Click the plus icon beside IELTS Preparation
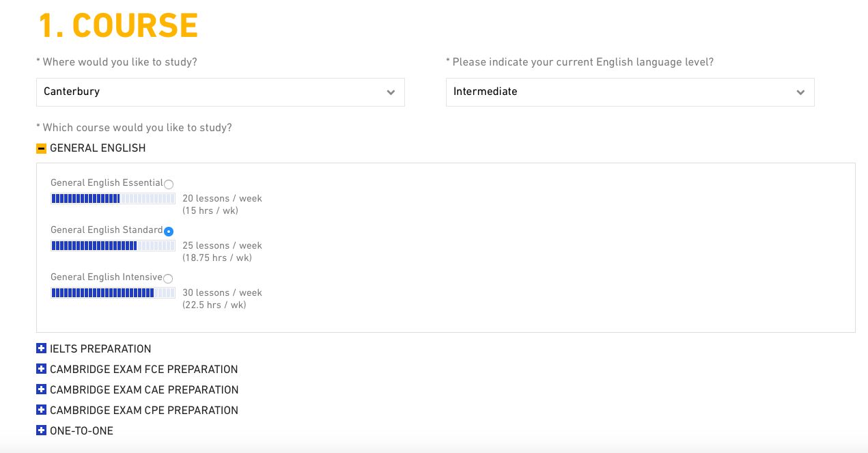Viewport: 868px width, 453px height. tap(41, 348)
